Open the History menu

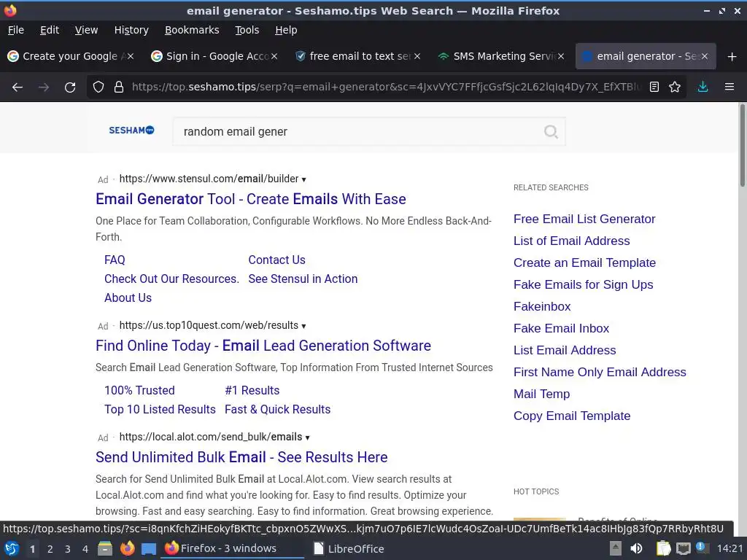(x=131, y=30)
